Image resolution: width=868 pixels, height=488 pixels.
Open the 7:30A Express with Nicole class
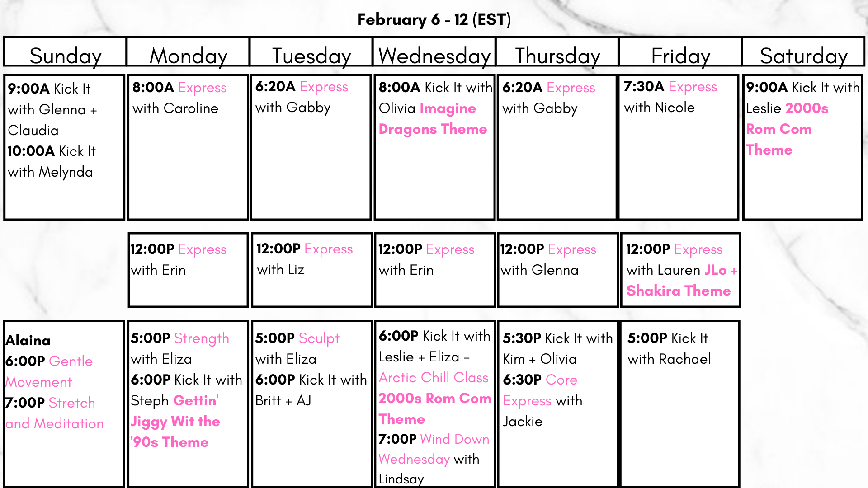click(670, 97)
